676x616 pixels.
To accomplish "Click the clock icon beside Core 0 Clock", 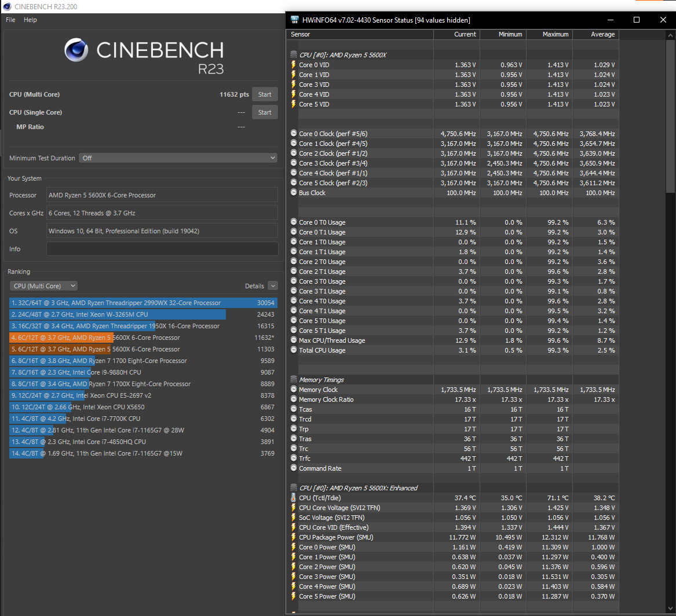I will click(x=294, y=134).
